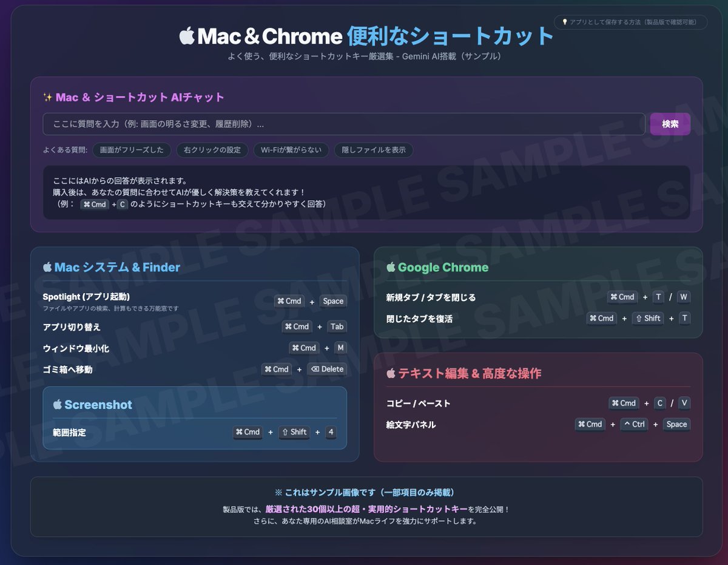728x565 pixels.
Task: Choose the 隠しファイルを表示 suggestion chip
Action: click(x=374, y=150)
